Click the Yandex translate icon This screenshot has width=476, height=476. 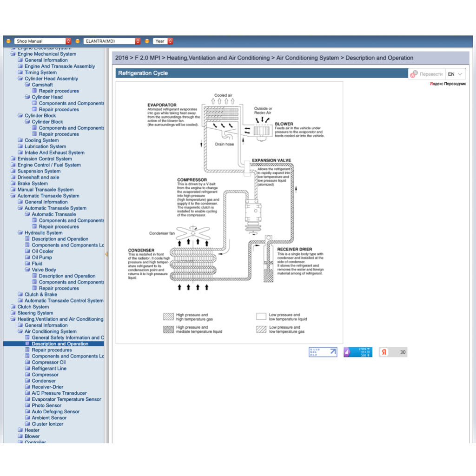pyautogui.click(x=414, y=74)
